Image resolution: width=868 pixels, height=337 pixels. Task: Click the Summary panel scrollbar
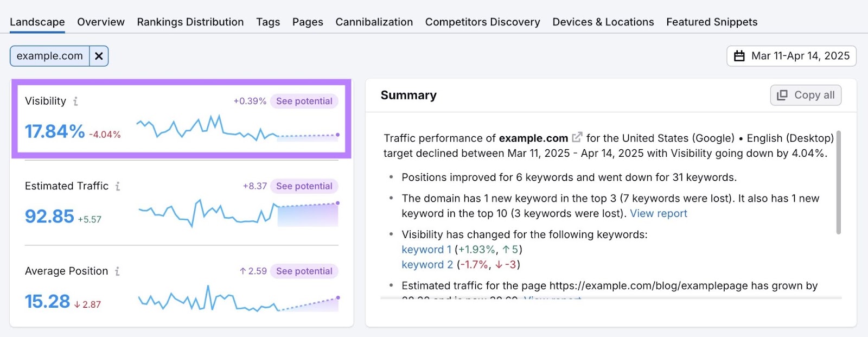click(x=839, y=182)
